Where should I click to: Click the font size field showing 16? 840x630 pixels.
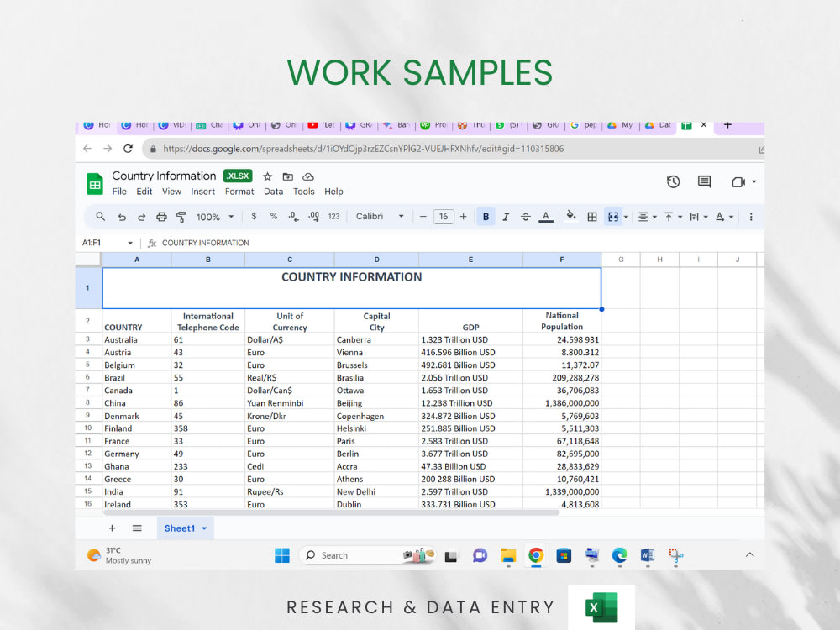pyautogui.click(x=443, y=217)
